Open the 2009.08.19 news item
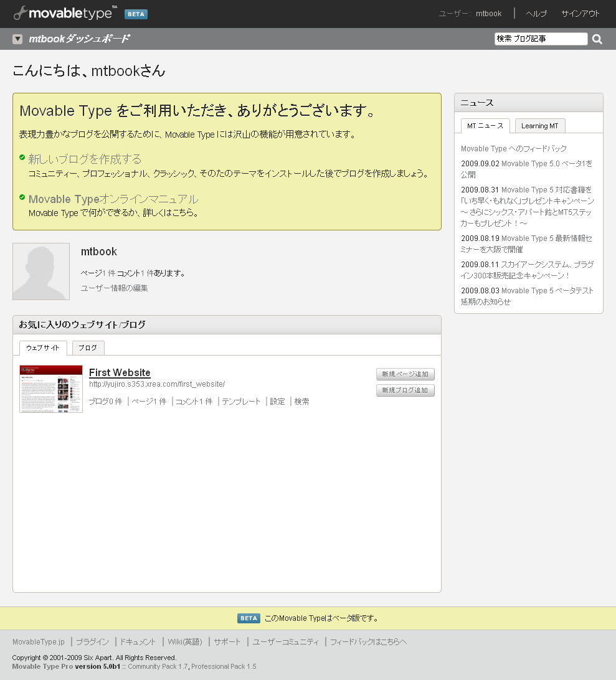This screenshot has height=680, width=616. click(x=527, y=243)
